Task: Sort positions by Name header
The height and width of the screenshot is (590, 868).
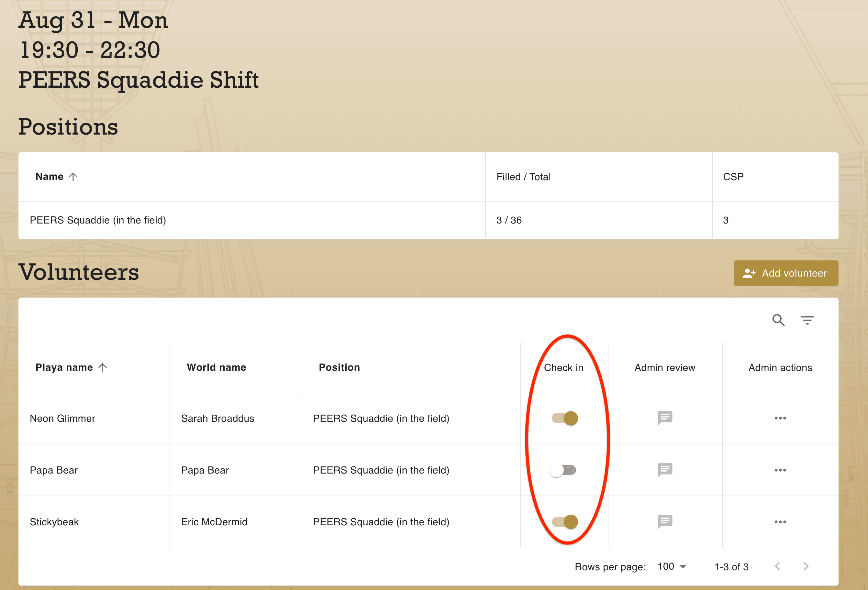Action: click(49, 177)
